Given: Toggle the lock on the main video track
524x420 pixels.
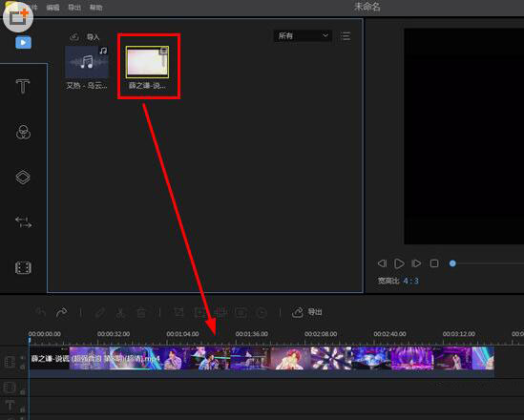Looking at the screenshot, I should [23, 367].
